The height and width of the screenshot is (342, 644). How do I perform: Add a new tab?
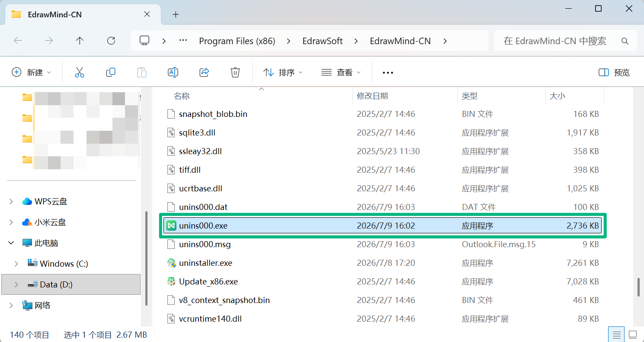click(176, 14)
